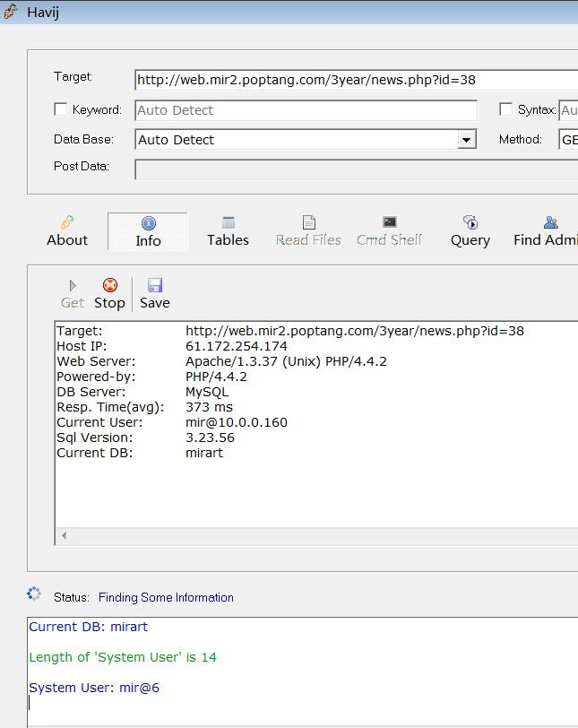The height and width of the screenshot is (728, 578).
Task: Open the Find Admin tool icon
Action: click(x=550, y=222)
